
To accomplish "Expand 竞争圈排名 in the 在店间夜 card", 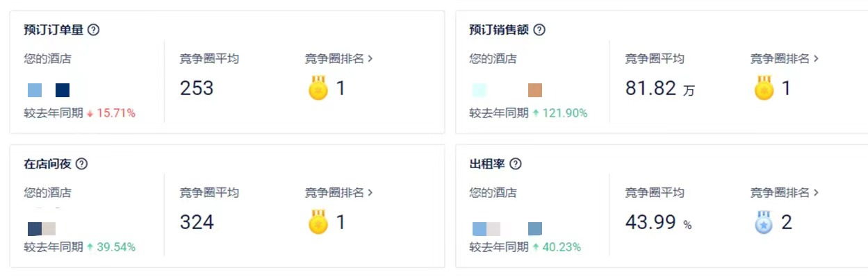I will click(339, 193).
